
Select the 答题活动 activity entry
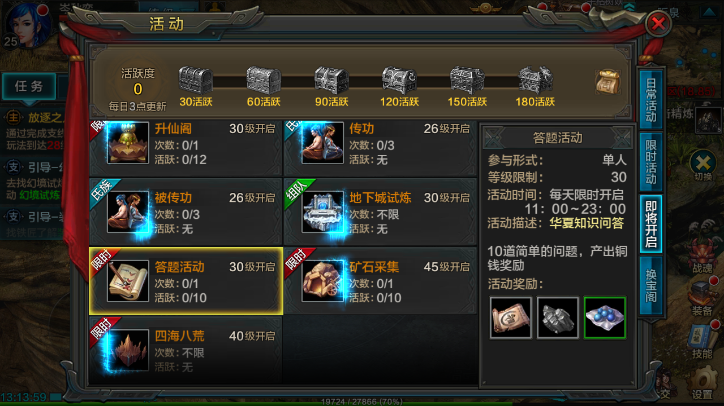pos(186,281)
